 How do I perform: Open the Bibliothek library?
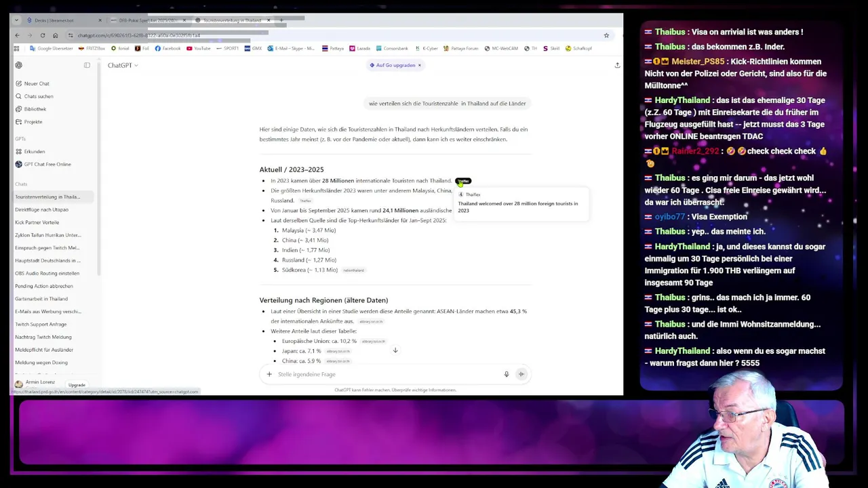(35, 109)
